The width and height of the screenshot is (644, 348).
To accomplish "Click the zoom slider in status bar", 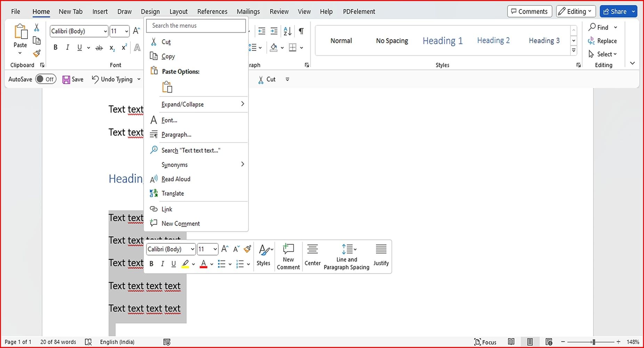I will tap(594, 342).
